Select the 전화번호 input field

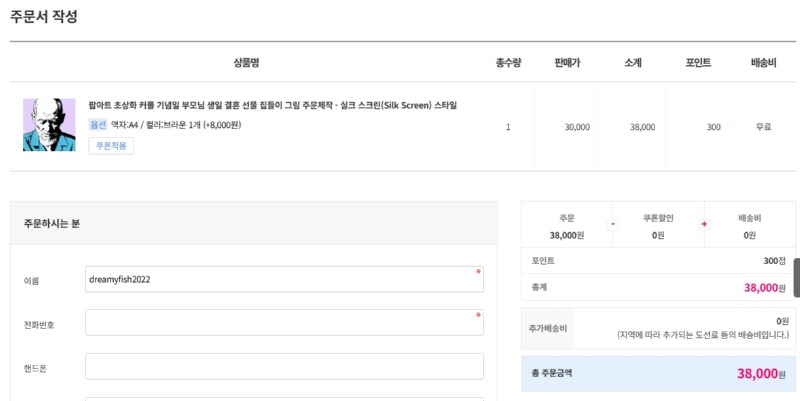tap(284, 322)
